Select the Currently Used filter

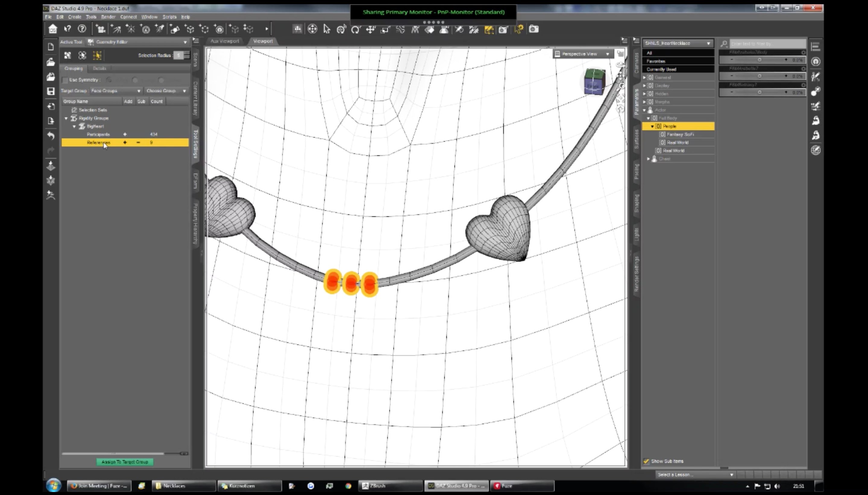click(678, 69)
